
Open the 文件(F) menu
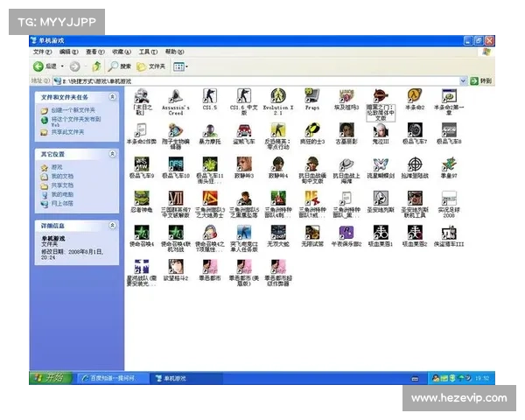pyautogui.click(x=42, y=52)
